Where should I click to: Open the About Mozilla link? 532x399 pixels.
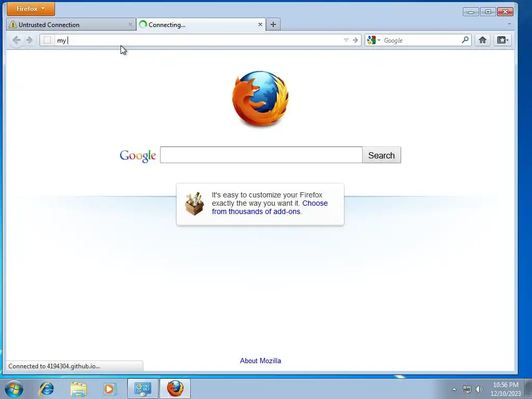pos(260,361)
